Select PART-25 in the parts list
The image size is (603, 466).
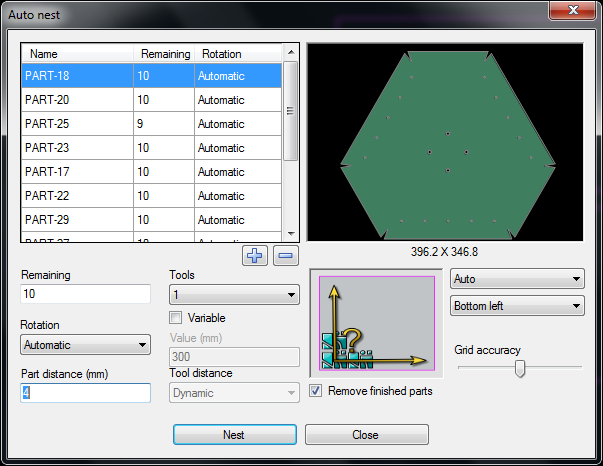pos(77,124)
